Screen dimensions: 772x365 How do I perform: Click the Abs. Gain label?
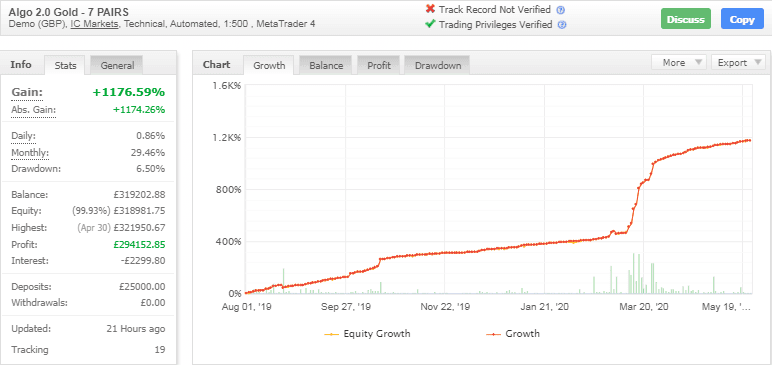pos(33,110)
